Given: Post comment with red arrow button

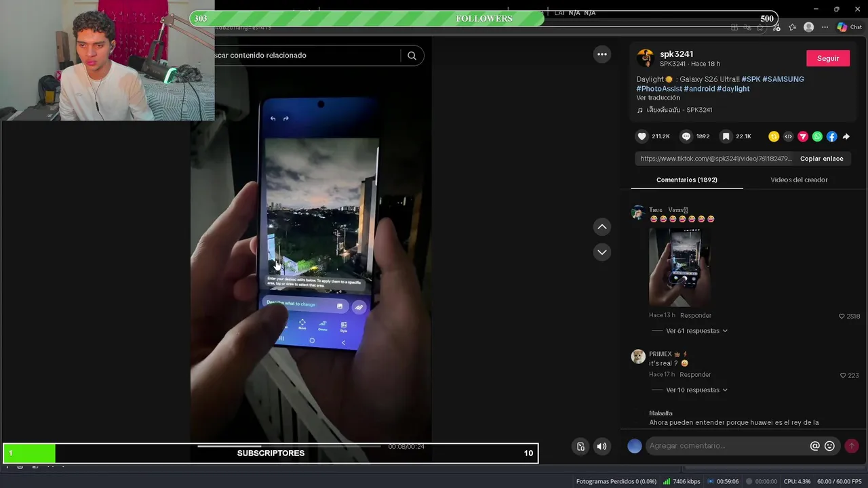Looking at the screenshot, I should point(852,446).
